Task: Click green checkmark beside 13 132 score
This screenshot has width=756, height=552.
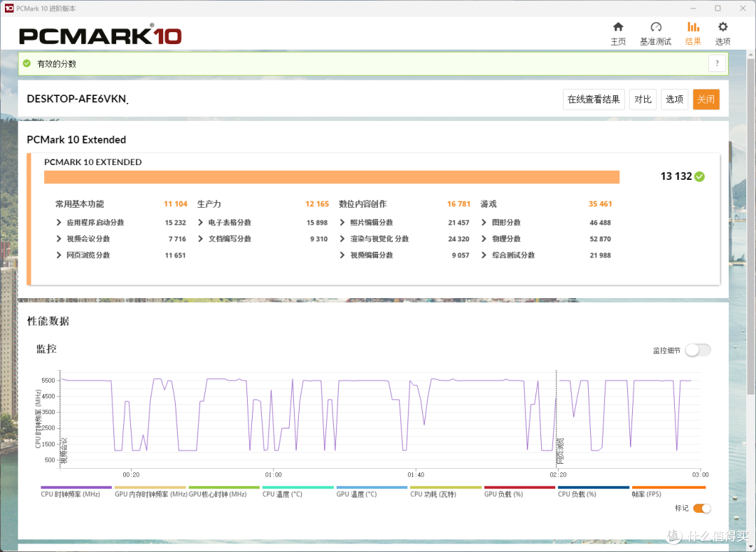Action: (699, 177)
